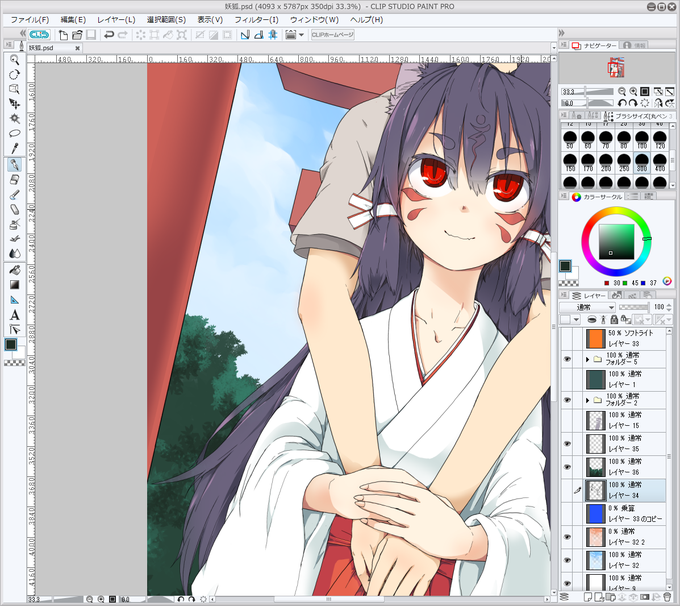The image size is (680, 606).
Task: Show レイヤー 15 via its visibility box
Action: pyautogui.click(x=567, y=420)
